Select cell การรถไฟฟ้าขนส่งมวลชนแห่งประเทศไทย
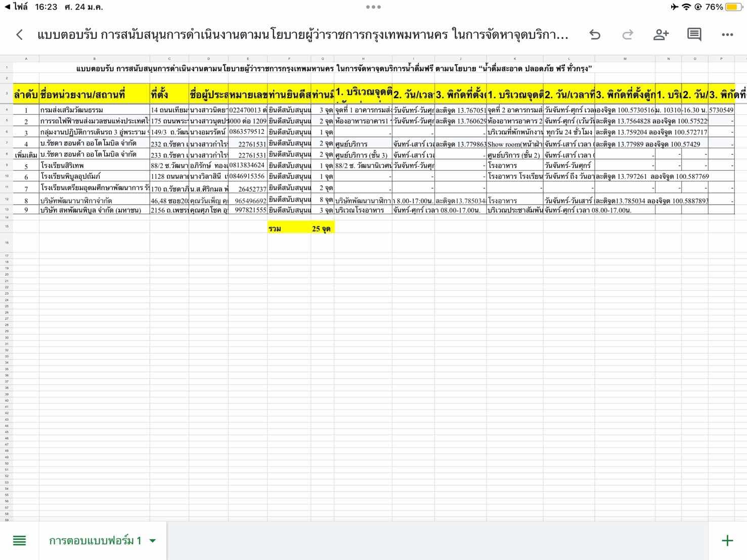The image size is (747, 560). [x=94, y=121]
